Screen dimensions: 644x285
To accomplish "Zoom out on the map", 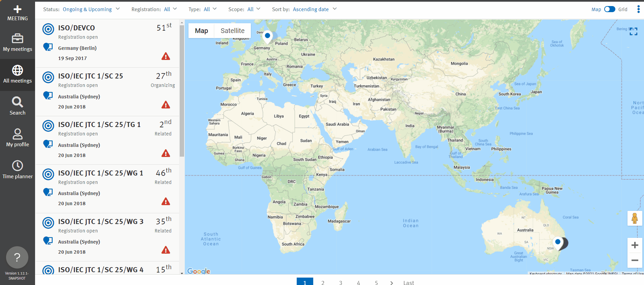I will click(x=635, y=260).
